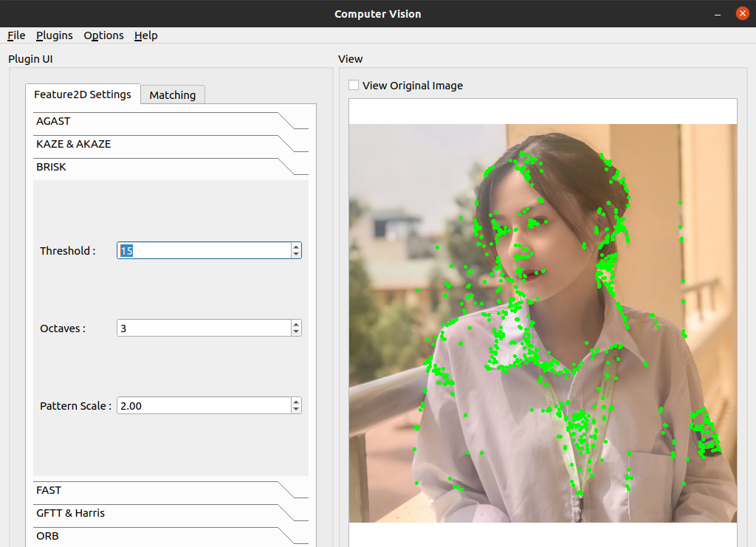Decrease Octaves with the down arrow

(x=296, y=332)
